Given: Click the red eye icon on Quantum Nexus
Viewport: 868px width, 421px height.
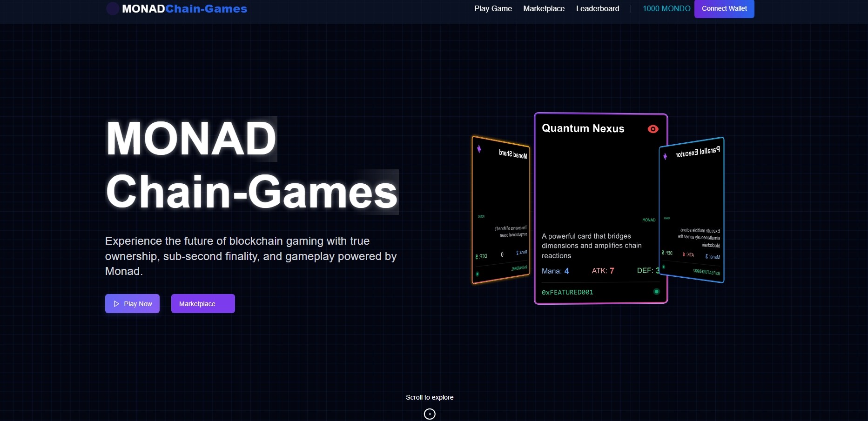Looking at the screenshot, I should point(653,129).
